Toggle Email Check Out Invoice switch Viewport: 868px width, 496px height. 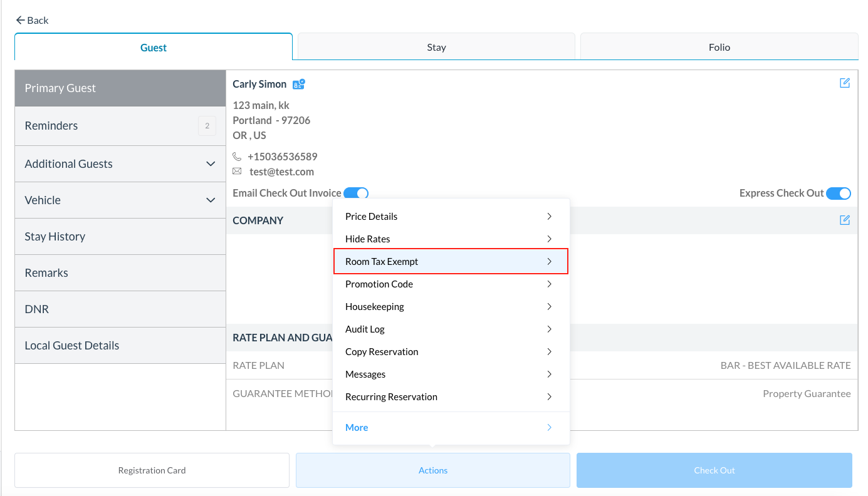coord(356,194)
